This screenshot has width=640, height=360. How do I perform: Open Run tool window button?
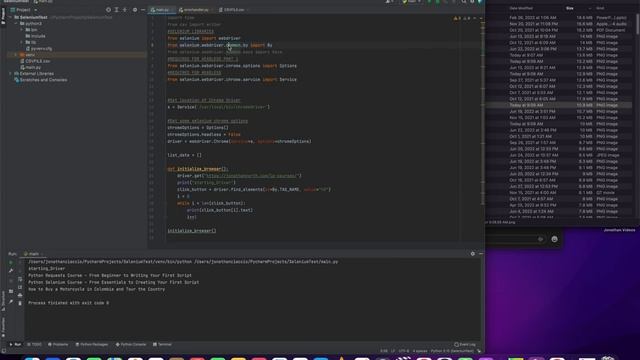[16, 344]
